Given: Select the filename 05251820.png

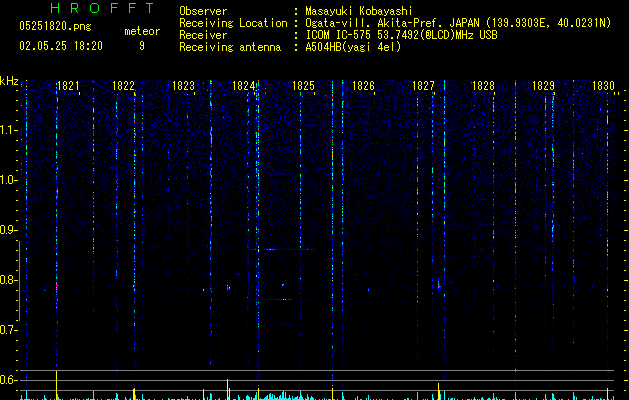Looking at the screenshot, I should [55, 27].
